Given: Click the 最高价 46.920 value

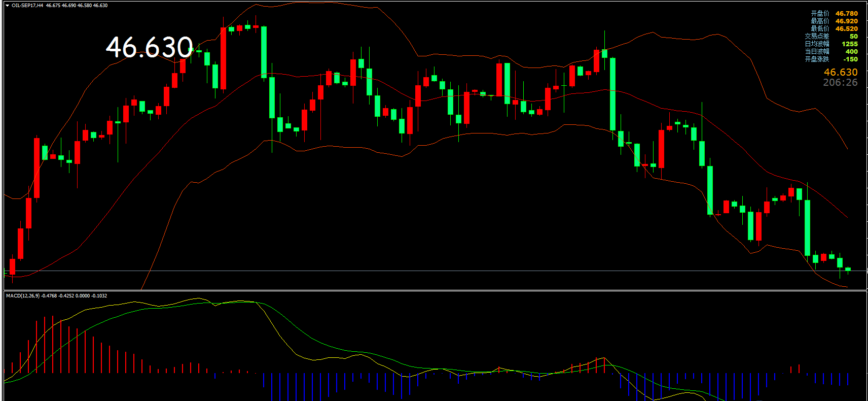Looking at the screenshot, I should pyautogui.click(x=847, y=21).
